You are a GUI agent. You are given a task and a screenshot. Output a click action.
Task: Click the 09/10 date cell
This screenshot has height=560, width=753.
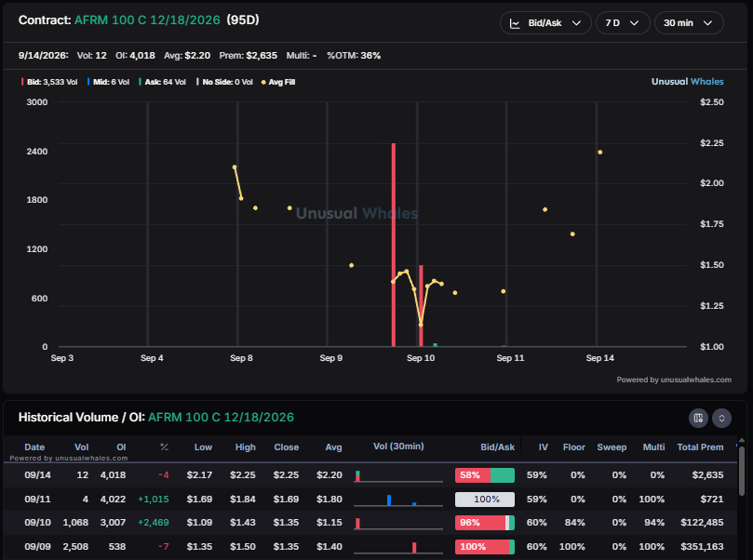[37, 523]
